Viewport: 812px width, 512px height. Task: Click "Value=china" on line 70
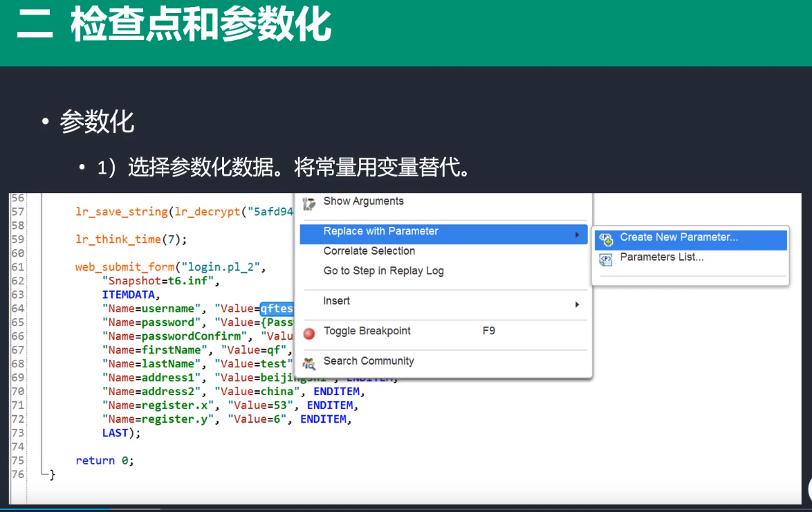click(x=257, y=391)
